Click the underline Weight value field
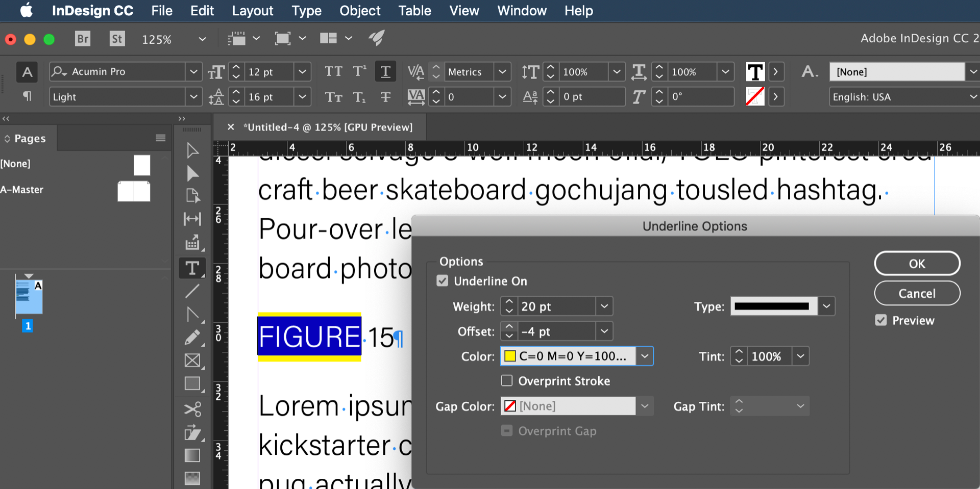 (556, 306)
